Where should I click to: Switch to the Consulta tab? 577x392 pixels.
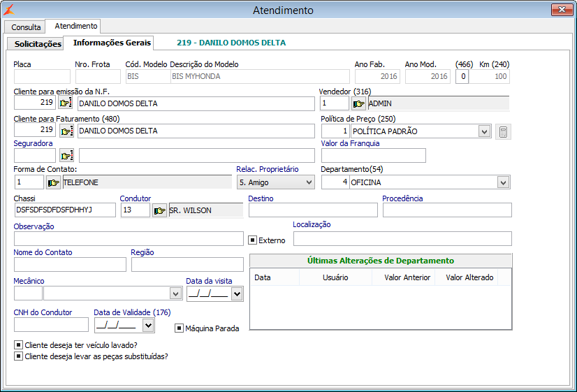[26, 27]
